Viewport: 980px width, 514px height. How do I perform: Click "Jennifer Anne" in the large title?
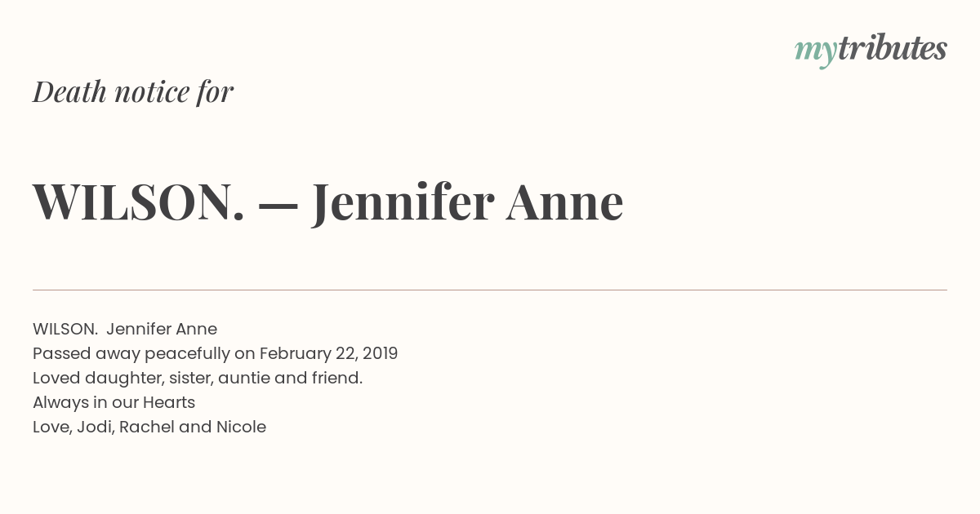pos(467,202)
